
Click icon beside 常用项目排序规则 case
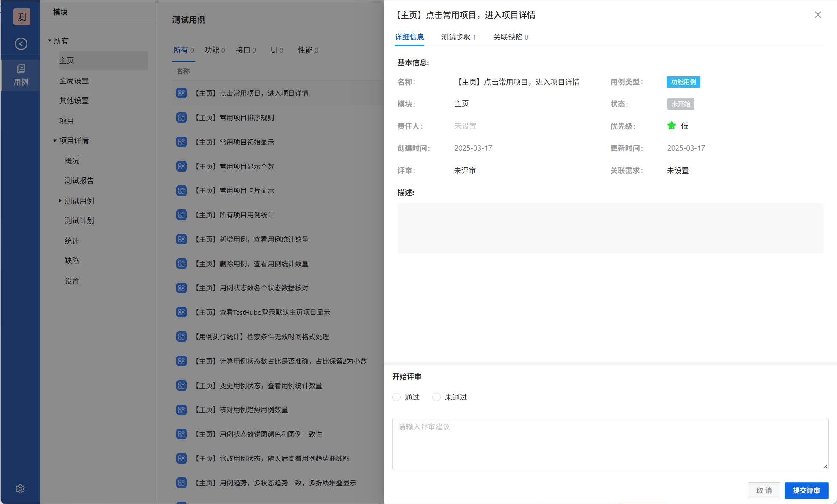tap(182, 118)
